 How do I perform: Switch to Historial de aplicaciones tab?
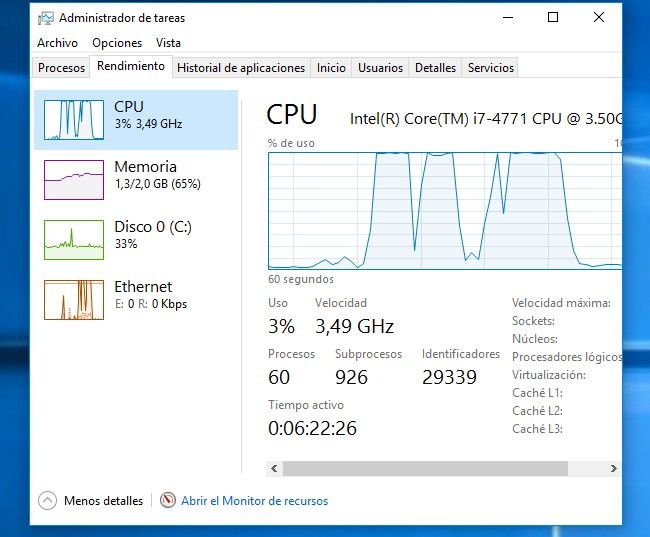241,68
